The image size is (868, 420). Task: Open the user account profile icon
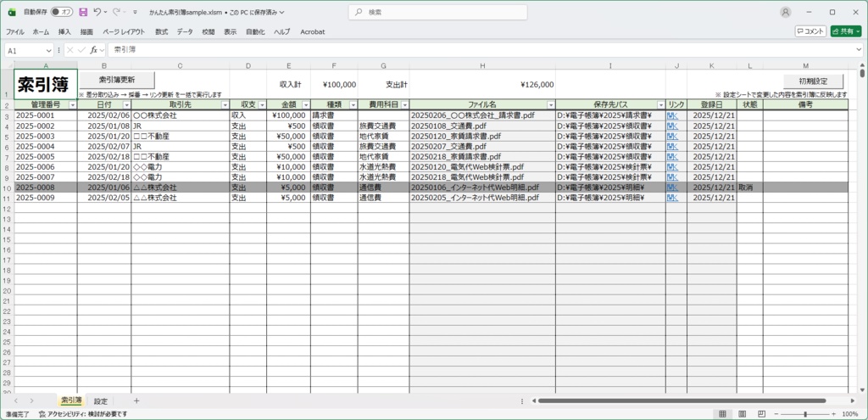click(785, 12)
